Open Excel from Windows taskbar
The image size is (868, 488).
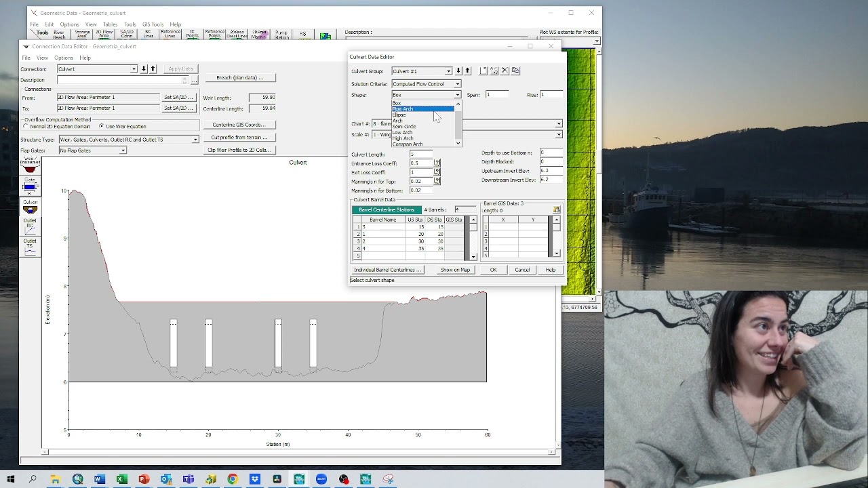(121, 479)
